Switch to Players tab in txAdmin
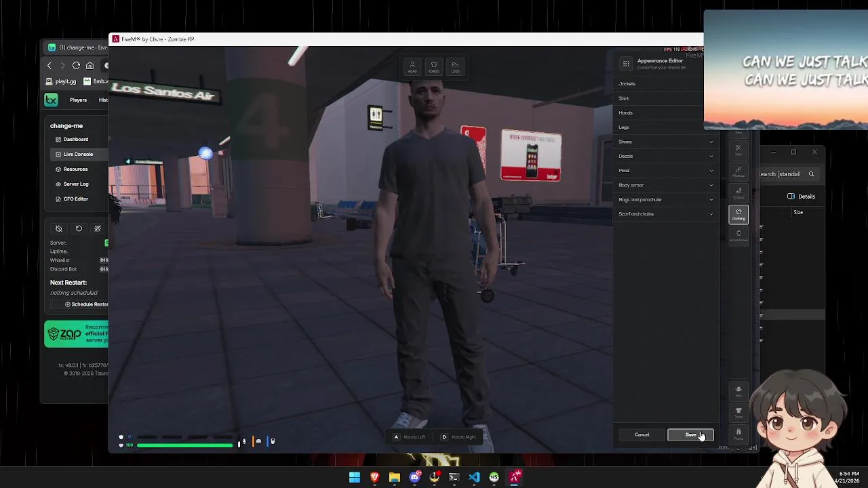 click(x=78, y=100)
